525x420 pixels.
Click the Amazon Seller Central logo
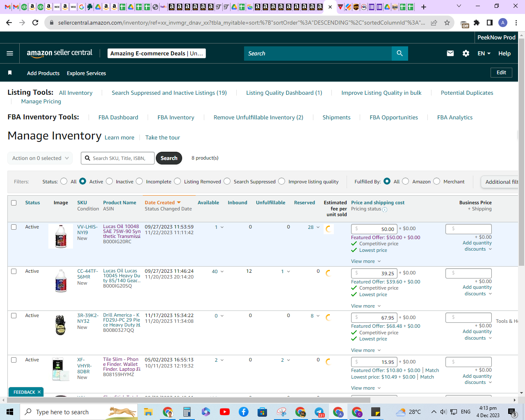(59, 53)
